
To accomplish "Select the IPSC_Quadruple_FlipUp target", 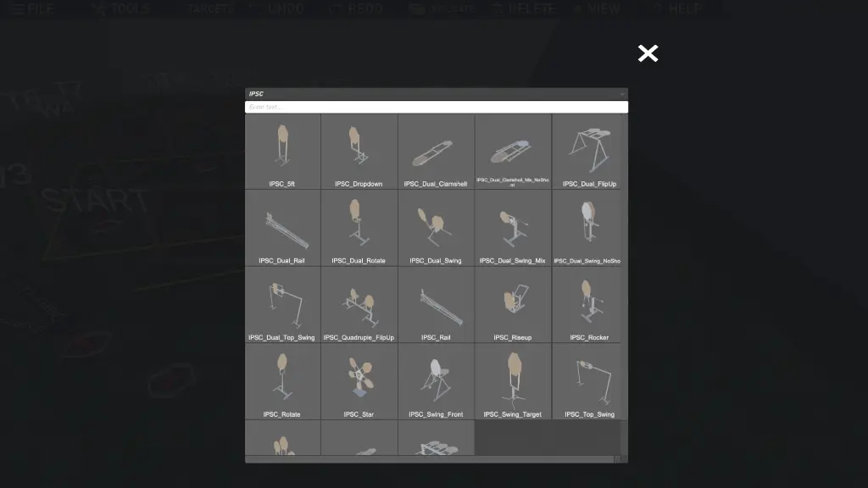I will [x=359, y=305].
